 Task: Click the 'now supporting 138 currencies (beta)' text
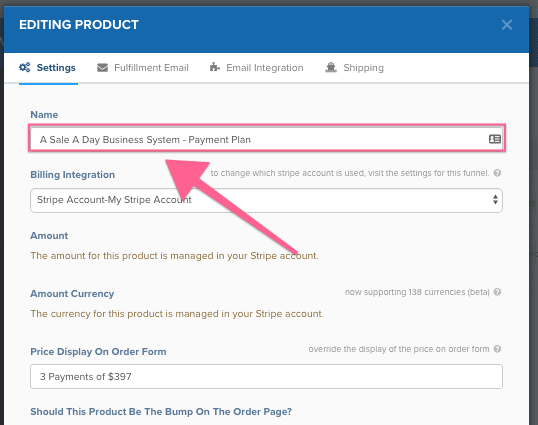coord(417,292)
